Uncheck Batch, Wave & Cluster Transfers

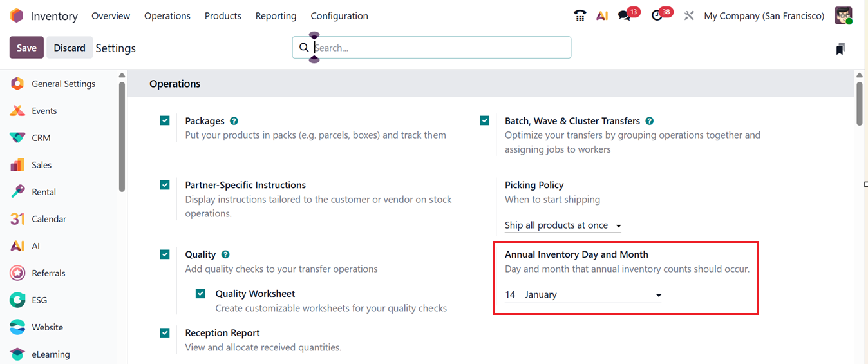485,120
